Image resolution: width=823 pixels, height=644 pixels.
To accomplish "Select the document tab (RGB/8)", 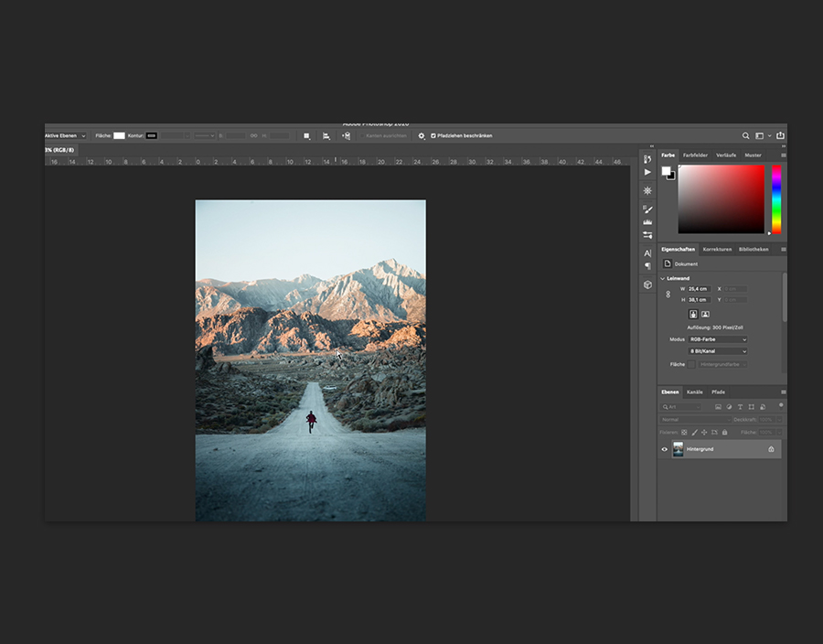I will click(61, 150).
